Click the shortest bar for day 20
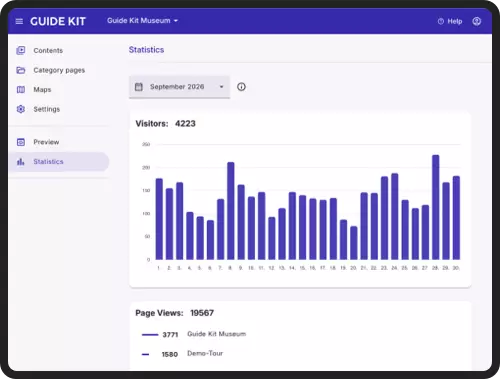Image resolution: width=500 pixels, height=379 pixels. pos(354,243)
